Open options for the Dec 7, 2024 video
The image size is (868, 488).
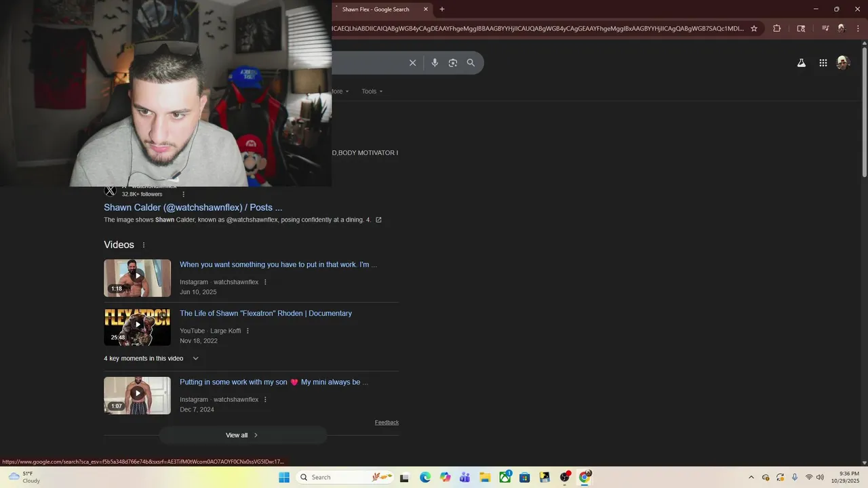(x=265, y=400)
